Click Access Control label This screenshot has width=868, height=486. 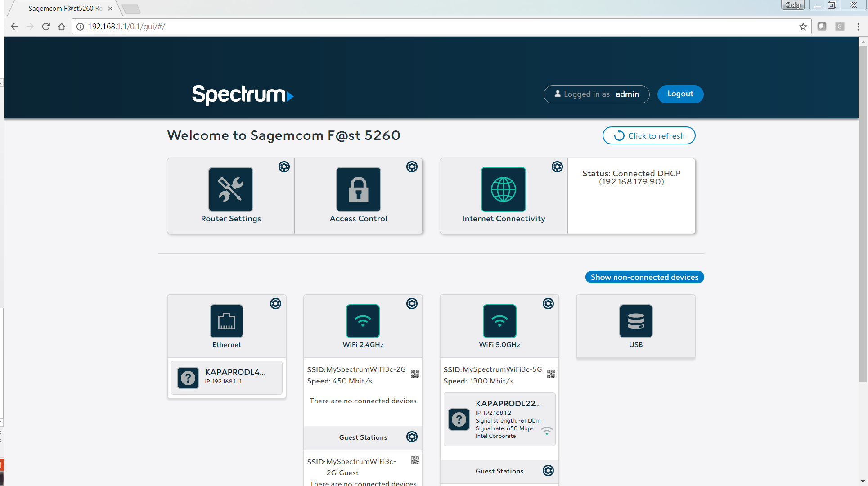click(x=359, y=219)
